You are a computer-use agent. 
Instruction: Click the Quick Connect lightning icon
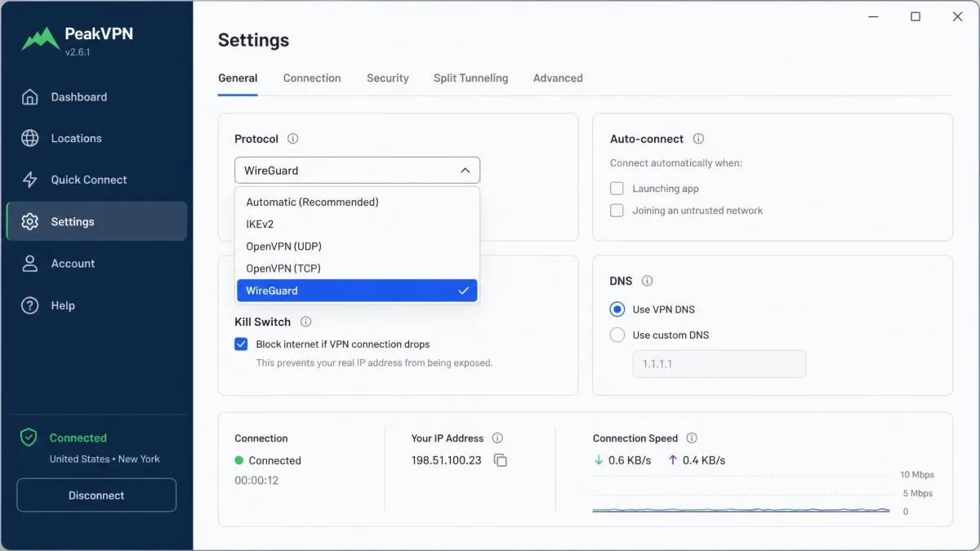coord(30,180)
